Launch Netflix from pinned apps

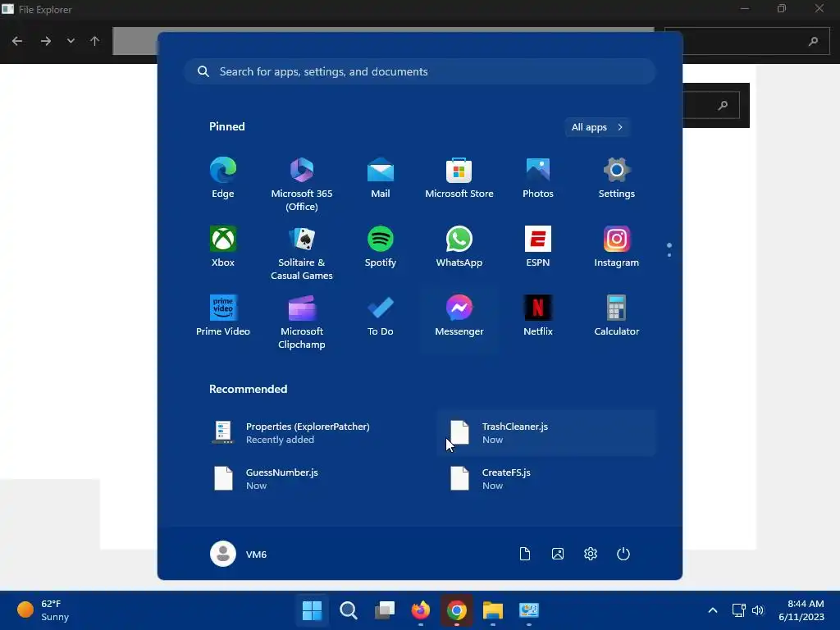(x=538, y=316)
